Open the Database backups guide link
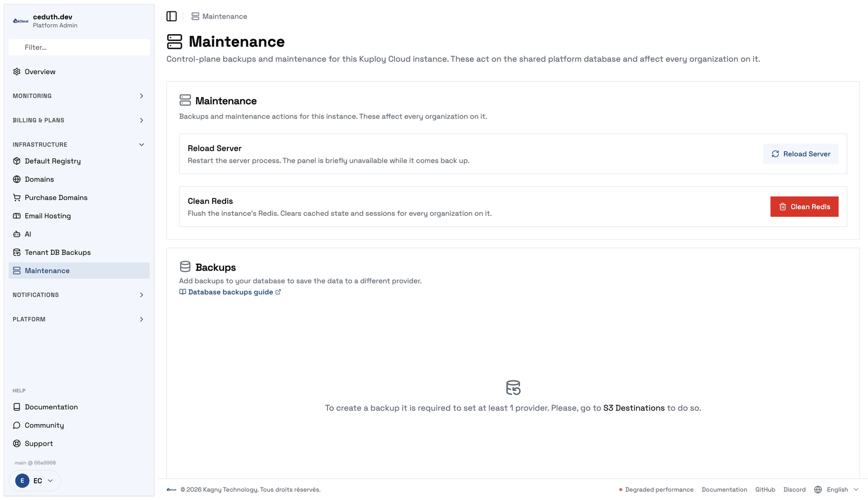Viewport: 868px width, 500px height. [x=230, y=292]
